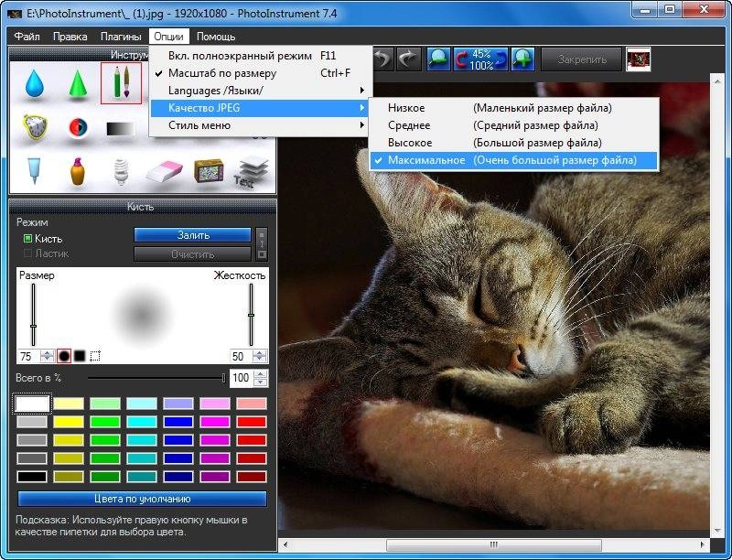
Task: Adjust the Жесткость value stepper arrows
Action: pyautogui.click(x=260, y=356)
